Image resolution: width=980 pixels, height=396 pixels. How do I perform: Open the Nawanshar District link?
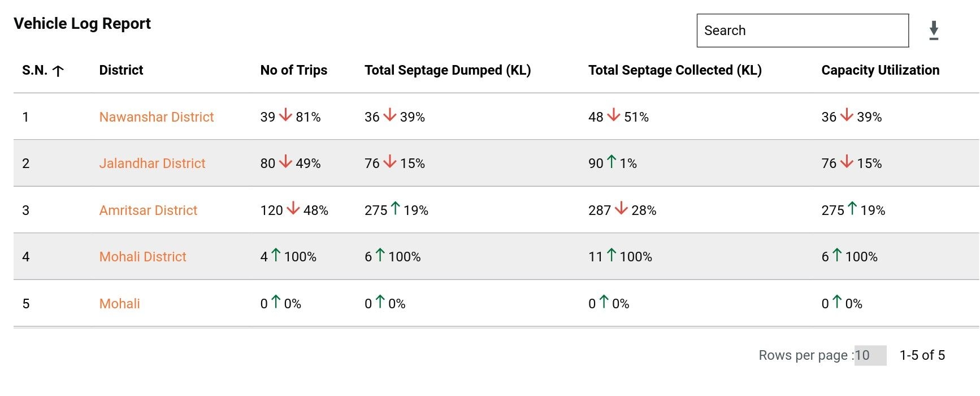[x=157, y=117]
